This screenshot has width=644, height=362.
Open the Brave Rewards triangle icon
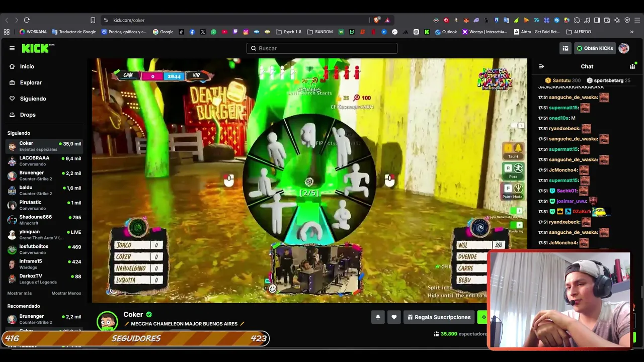[387, 20]
